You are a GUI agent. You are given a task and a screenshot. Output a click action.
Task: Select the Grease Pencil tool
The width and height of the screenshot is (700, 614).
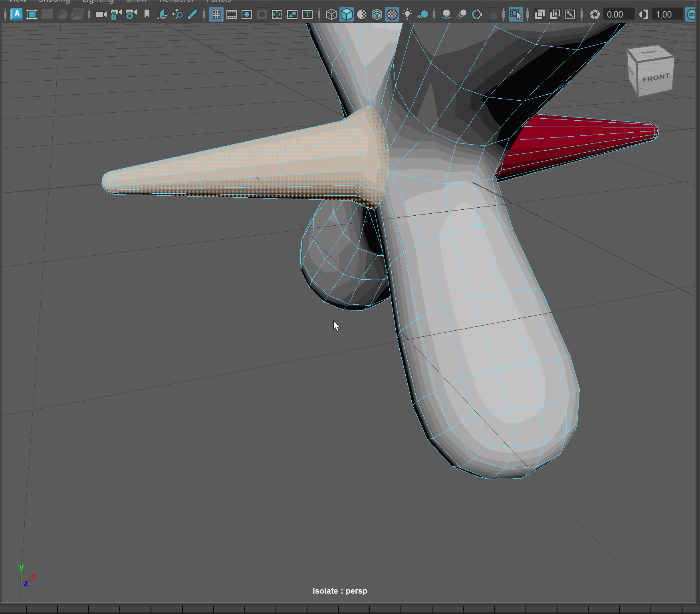192,15
